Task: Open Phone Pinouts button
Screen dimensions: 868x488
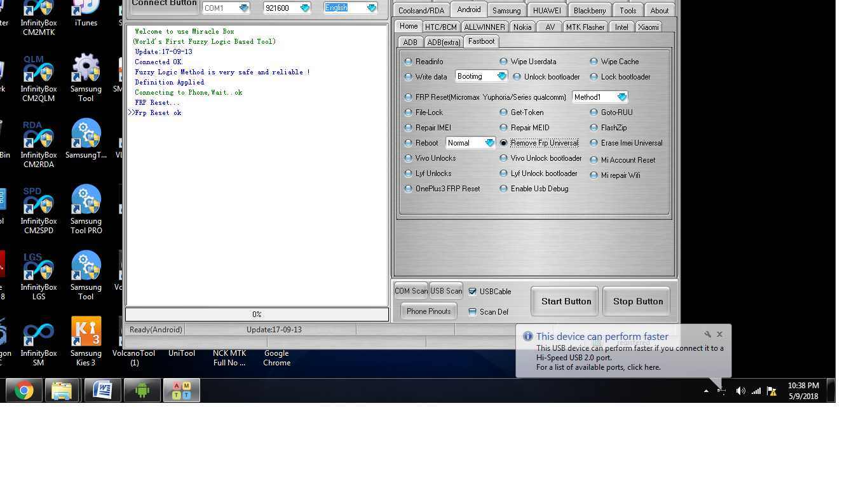Action: (x=429, y=311)
